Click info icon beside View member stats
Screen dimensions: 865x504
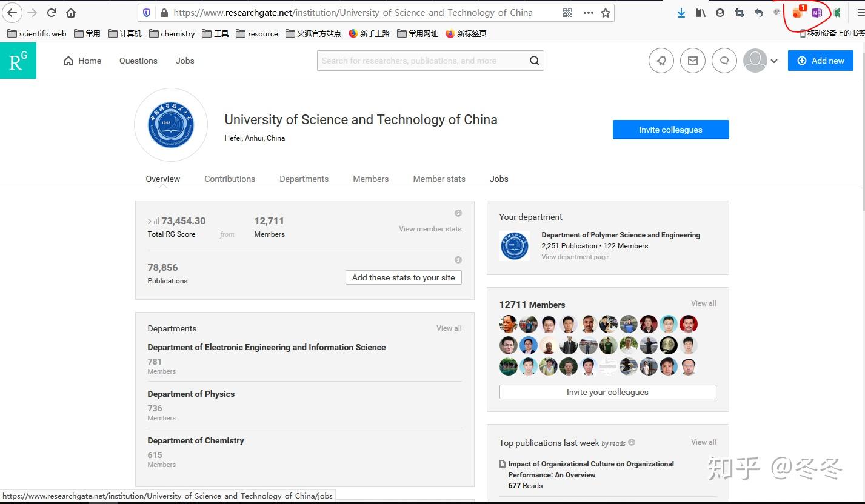pyautogui.click(x=458, y=213)
